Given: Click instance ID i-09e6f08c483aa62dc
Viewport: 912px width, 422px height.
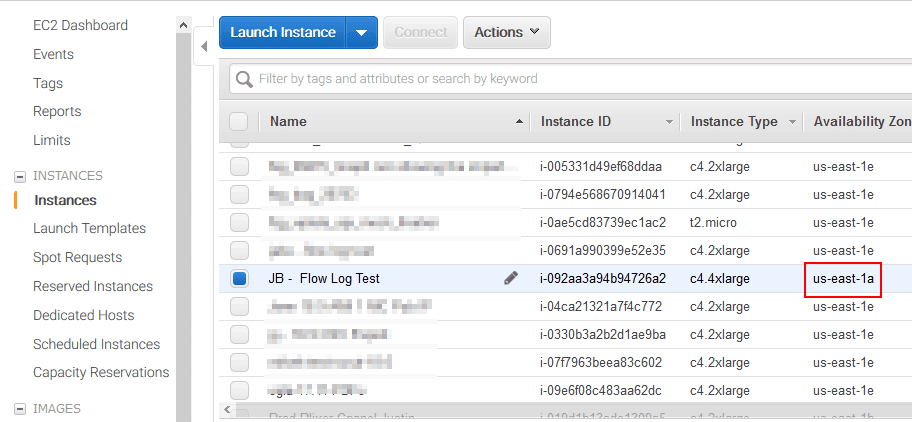Looking at the screenshot, I should [601, 391].
